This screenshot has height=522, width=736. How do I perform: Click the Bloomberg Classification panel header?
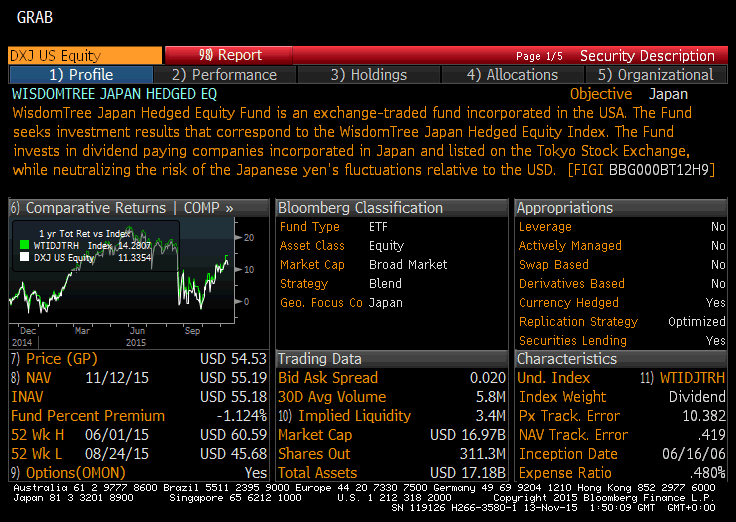pos(392,207)
